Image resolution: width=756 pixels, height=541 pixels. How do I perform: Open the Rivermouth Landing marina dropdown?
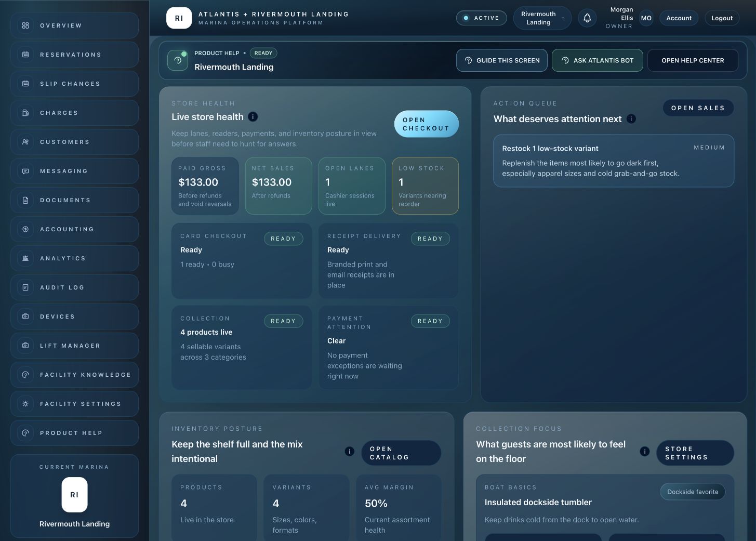(542, 18)
